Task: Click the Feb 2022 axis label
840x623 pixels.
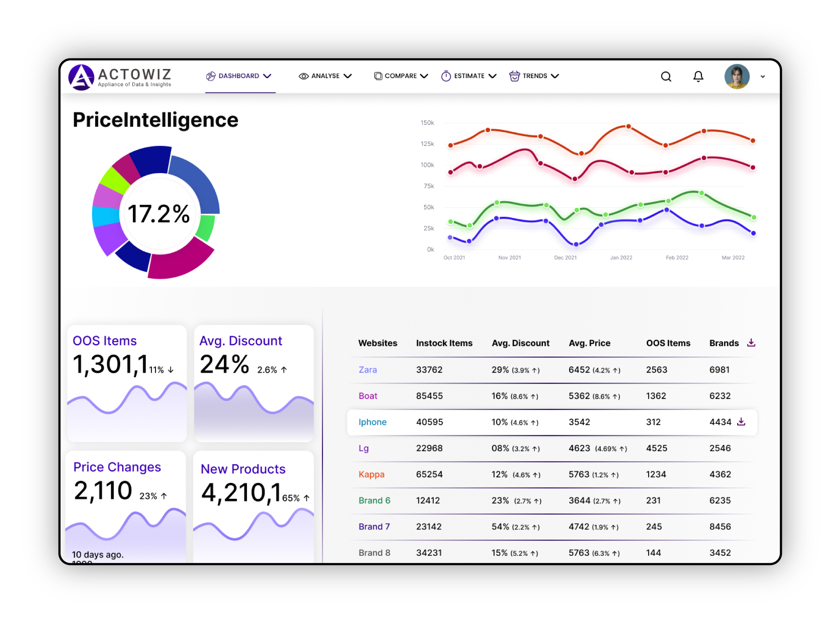Action: (677, 258)
